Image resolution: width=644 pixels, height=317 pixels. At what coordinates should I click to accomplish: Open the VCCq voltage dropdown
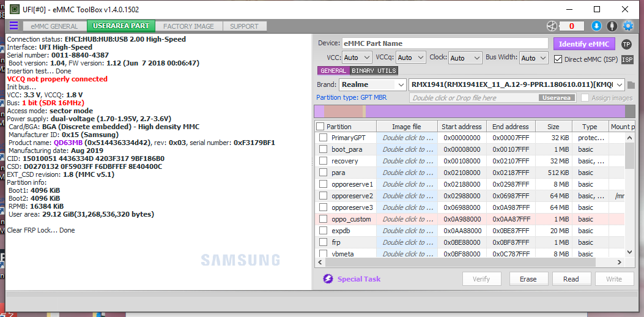pyautogui.click(x=411, y=58)
